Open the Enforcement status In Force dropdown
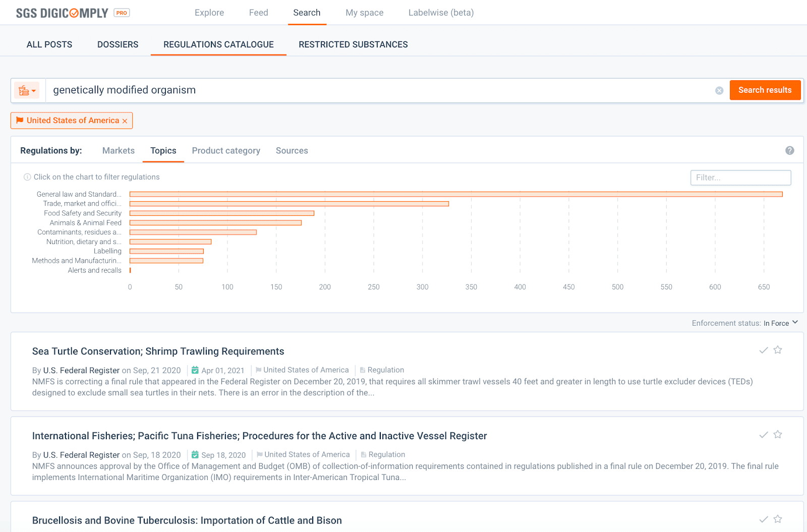Screen dimensions: 807x532 click(x=781, y=323)
